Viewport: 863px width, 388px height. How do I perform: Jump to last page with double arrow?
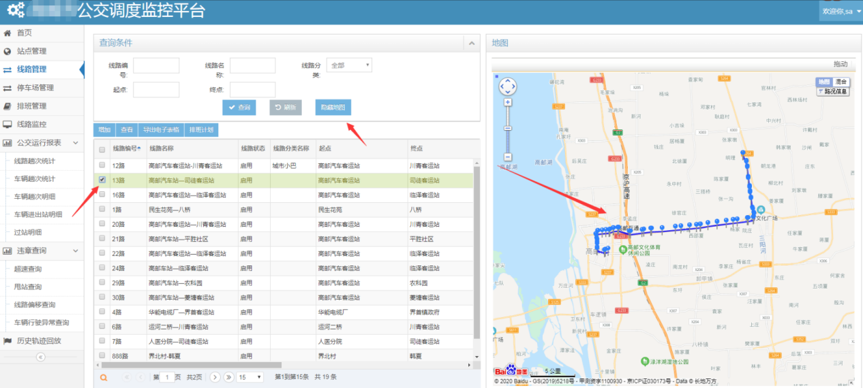click(228, 378)
